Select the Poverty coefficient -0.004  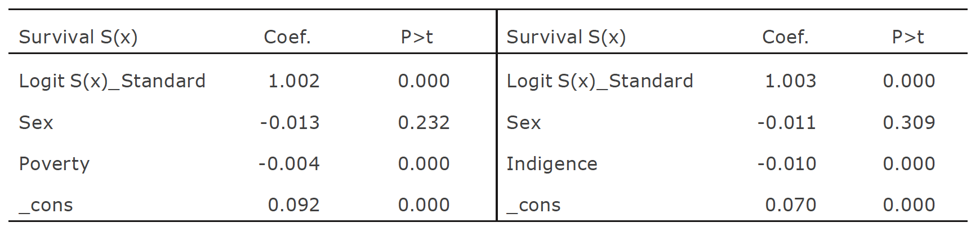[289, 164]
